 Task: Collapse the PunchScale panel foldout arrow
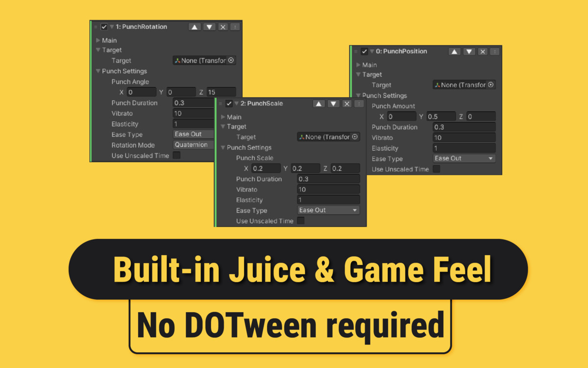coord(236,104)
